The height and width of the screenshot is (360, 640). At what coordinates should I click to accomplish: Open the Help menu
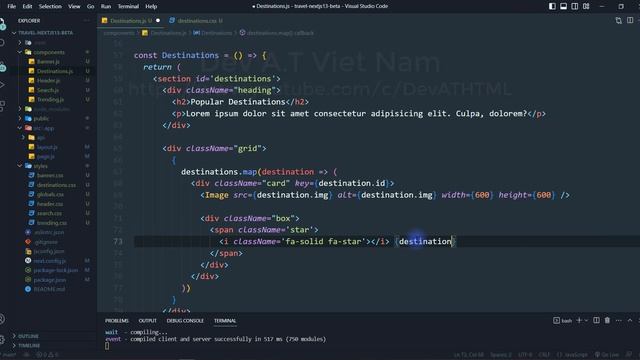(151, 6)
